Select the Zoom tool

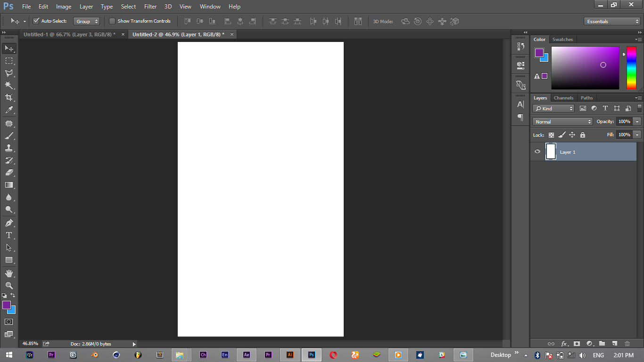coord(9,286)
